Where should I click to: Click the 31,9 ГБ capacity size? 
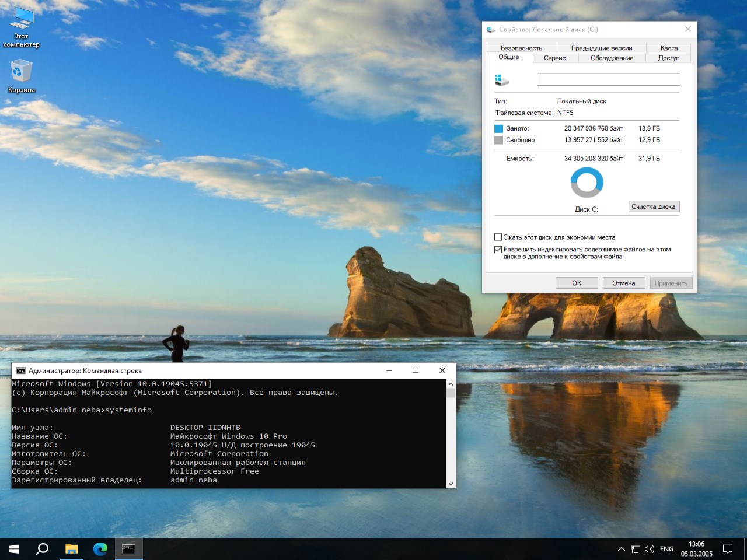tap(649, 159)
